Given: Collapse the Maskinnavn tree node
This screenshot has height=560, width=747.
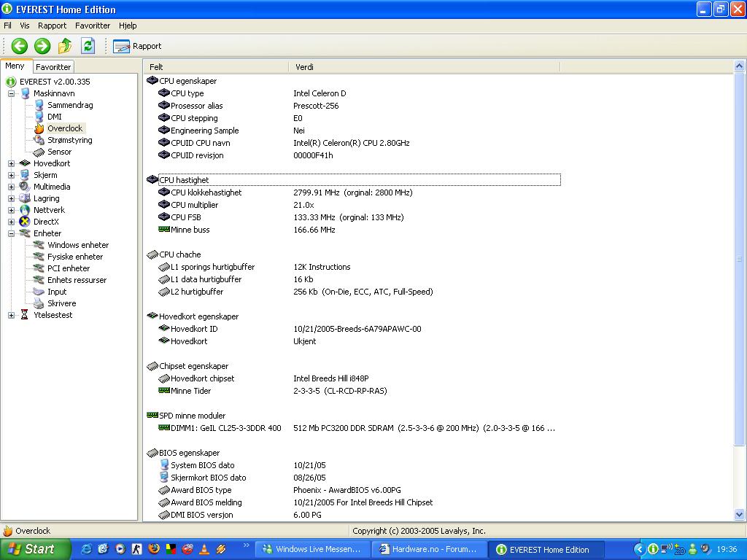Looking at the screenshot, I should tap(11, 93).
